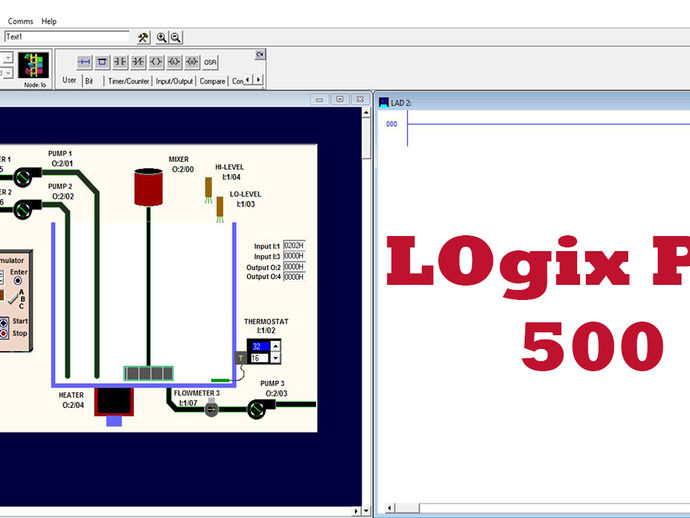The width and height of the screenshot is (690, 518).
Task: Open the Help menu
Action: [49, 21]
